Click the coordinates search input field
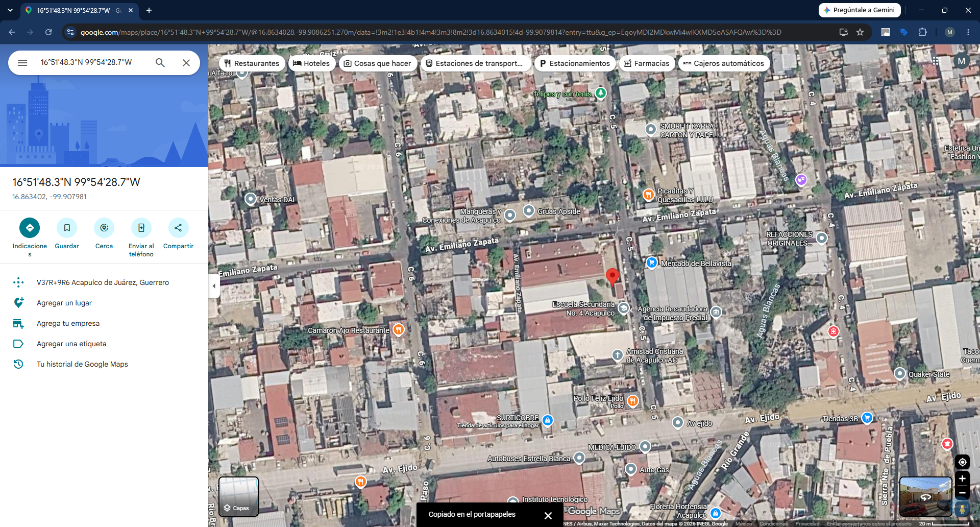The width and height of the screenshot is (980, 527). pyautogui.click(x=94, y=62)
